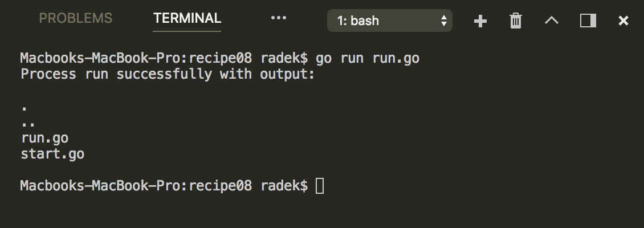Select the TERMINAL tab
This screenshot has height=228, width=644.
click(x=187, y=18)
